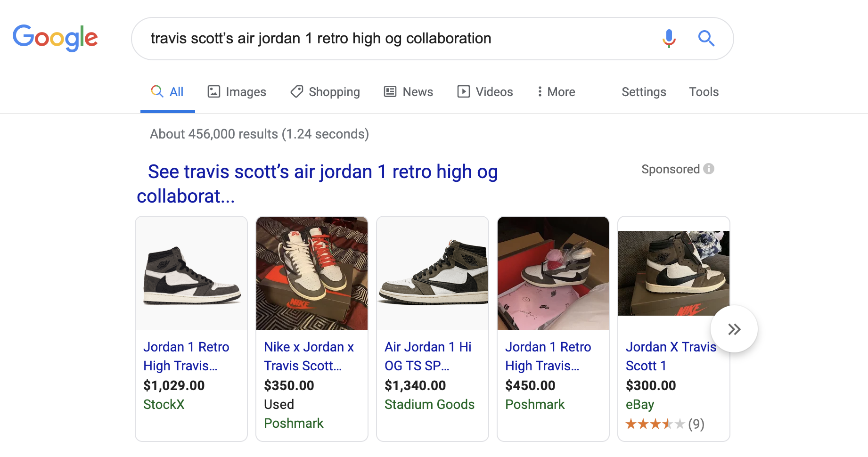Screen dimensions: 868x457
Task: Click the Stadium Goods seller name
Action: 429,404
